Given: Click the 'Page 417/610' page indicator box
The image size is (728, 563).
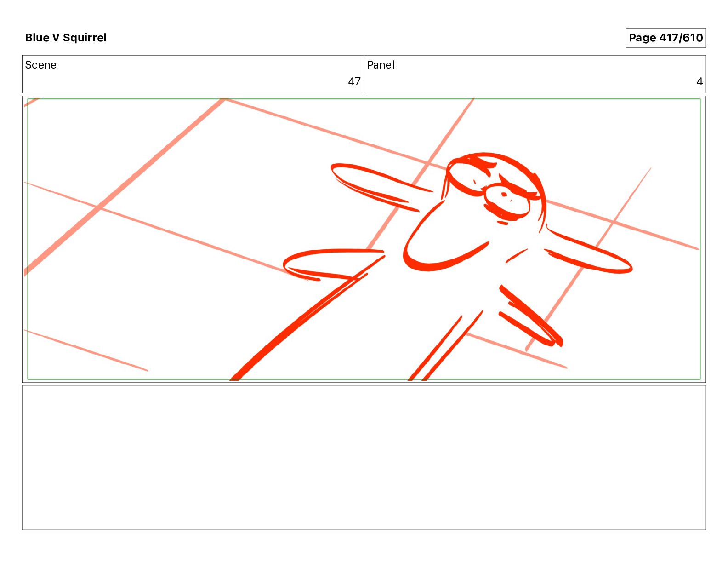Looking at the screenshot, I should pos(665,38).
